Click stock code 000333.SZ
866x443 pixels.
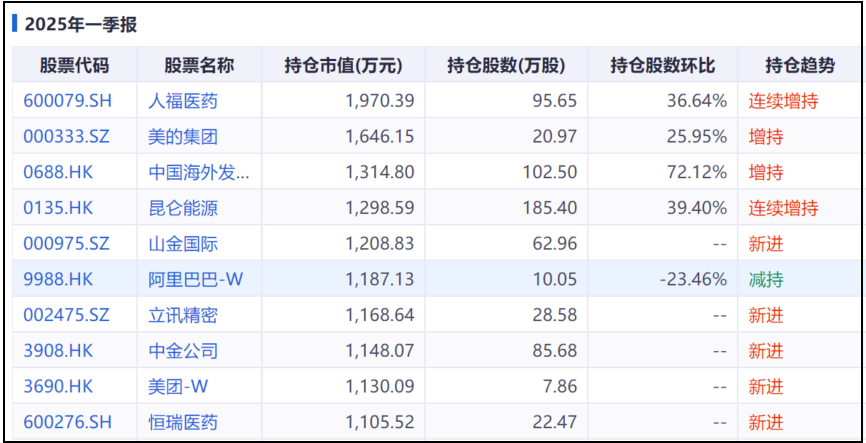(66, 136)
